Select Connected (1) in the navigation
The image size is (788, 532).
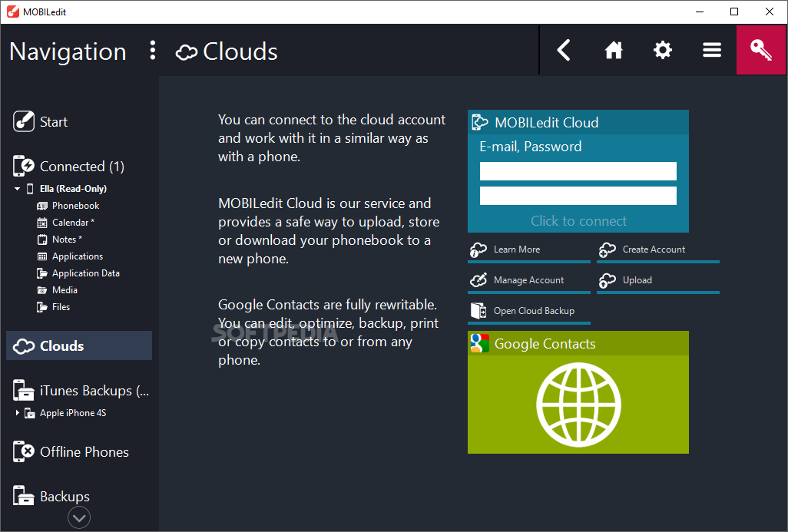point(82,167)
